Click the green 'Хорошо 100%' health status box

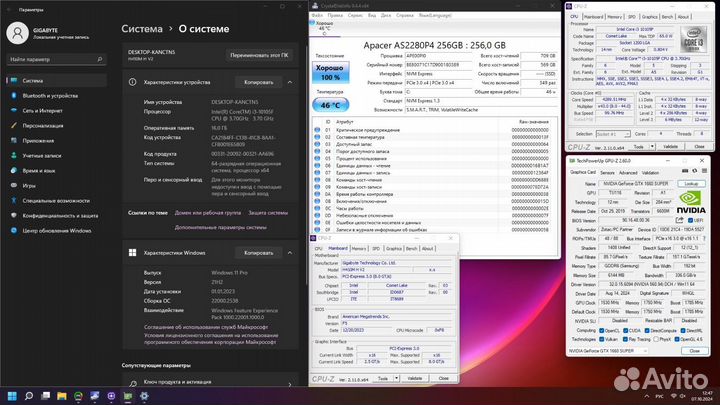click(330, 71)
